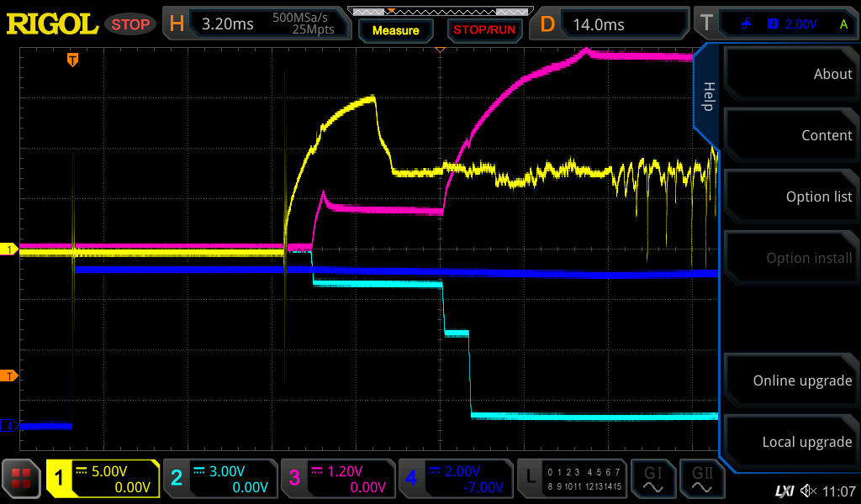Click the yellow channel 1 ground marker
This screenshot has height=504, width=861.
(x=10, y=249)
